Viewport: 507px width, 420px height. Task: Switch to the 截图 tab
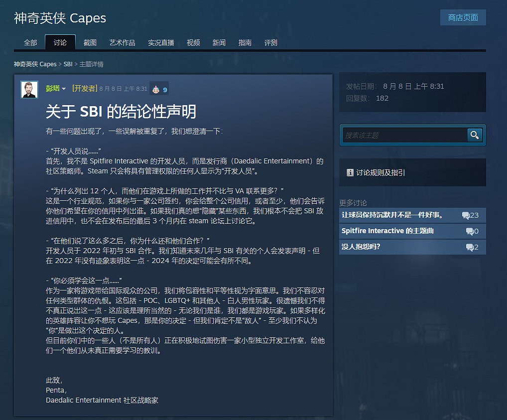pos(90,43)
